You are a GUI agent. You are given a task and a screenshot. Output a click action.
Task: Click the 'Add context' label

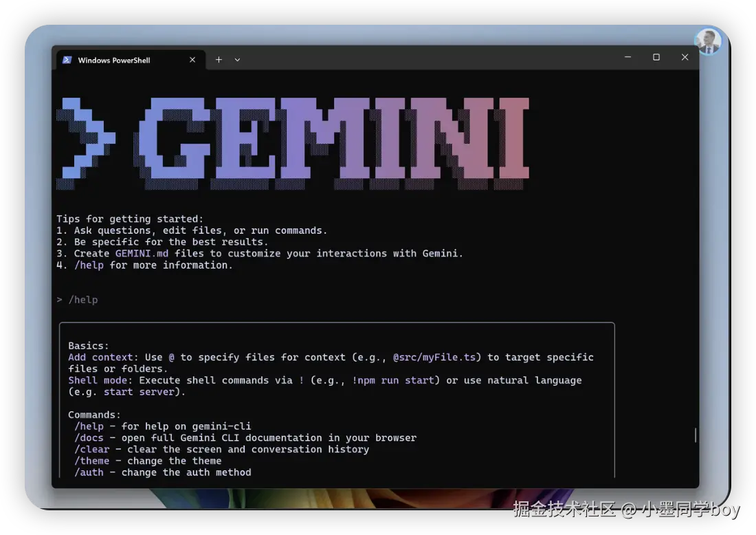click(x=100, y=357)
